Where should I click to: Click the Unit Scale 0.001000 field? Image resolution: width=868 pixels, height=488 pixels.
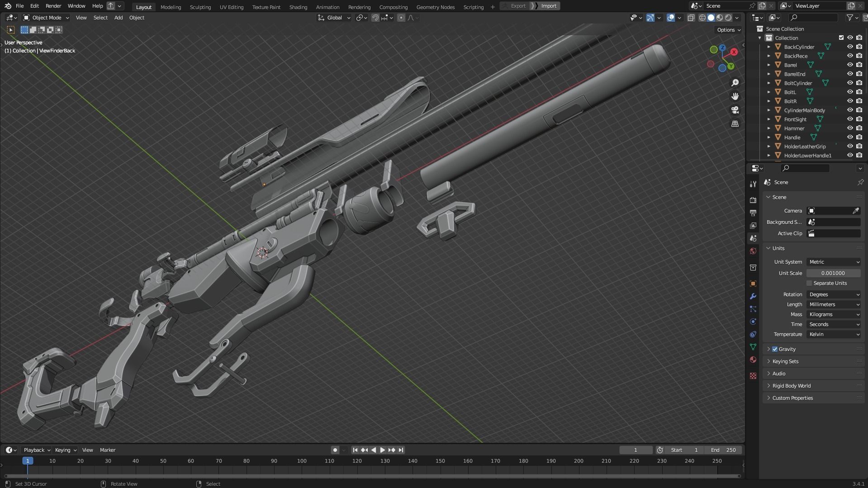coord(834,273)
